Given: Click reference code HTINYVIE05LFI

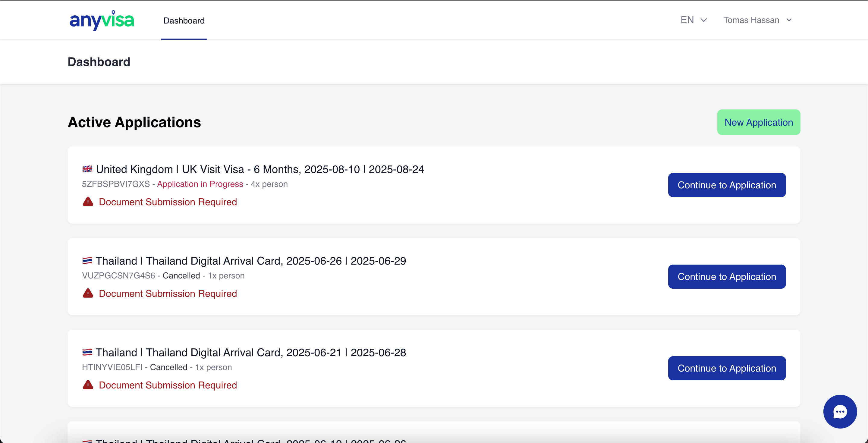Looking at the screenshot, I should point(112,368).
